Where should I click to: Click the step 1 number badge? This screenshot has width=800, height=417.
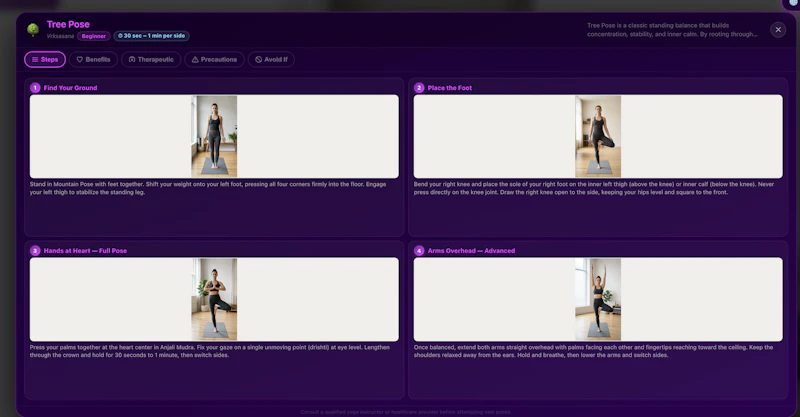(x=35, y=88)
